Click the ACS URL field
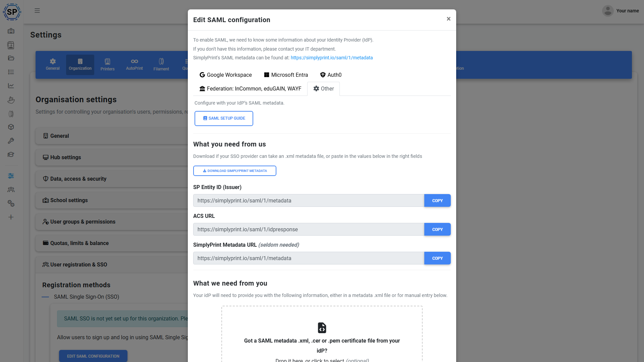 (x=309, y=230)
